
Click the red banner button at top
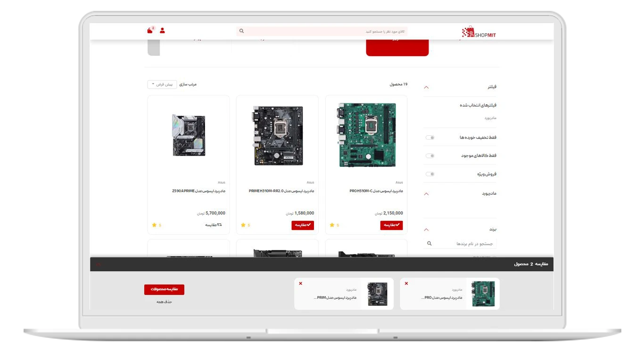[397, 48]
